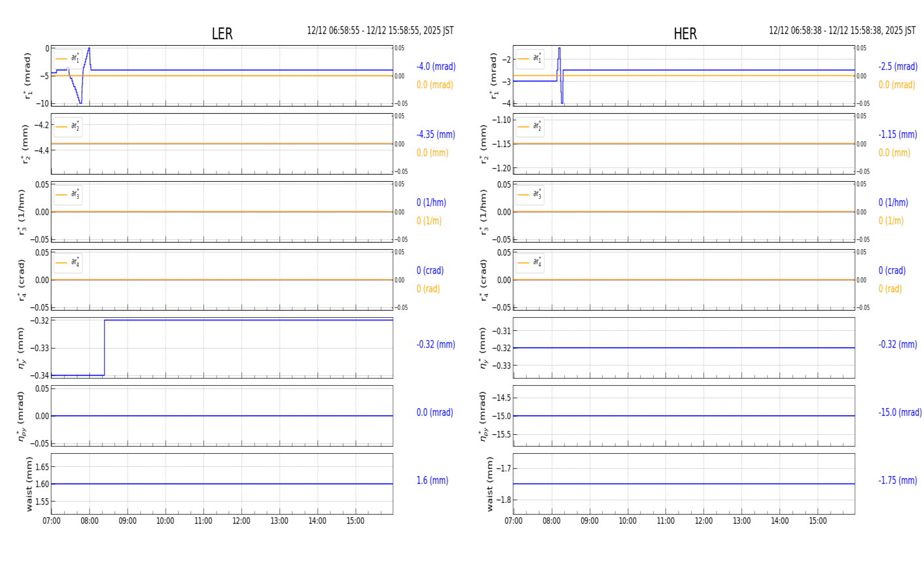
Task: Click the -4.0 (mrad) LER value label
Action: coord(436,67)
